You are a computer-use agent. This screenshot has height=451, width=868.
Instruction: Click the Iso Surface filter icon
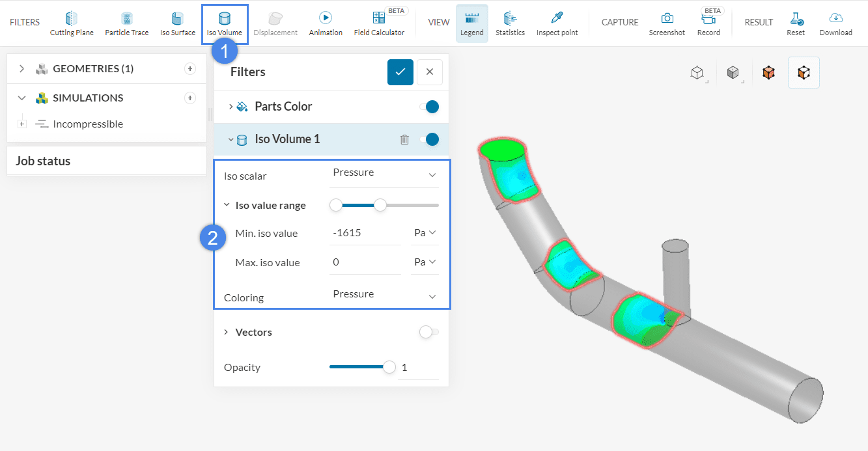click(177, 23)
